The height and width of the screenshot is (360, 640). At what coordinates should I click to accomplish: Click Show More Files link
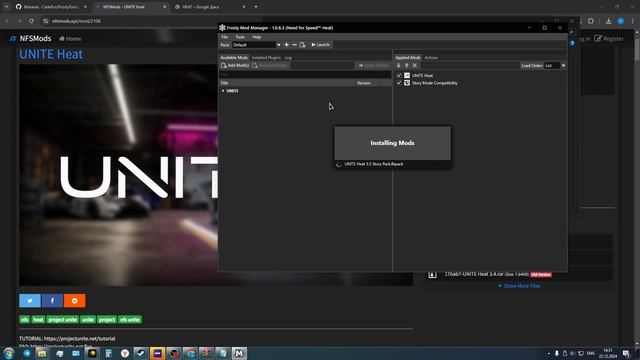click(x=519, y=286)
